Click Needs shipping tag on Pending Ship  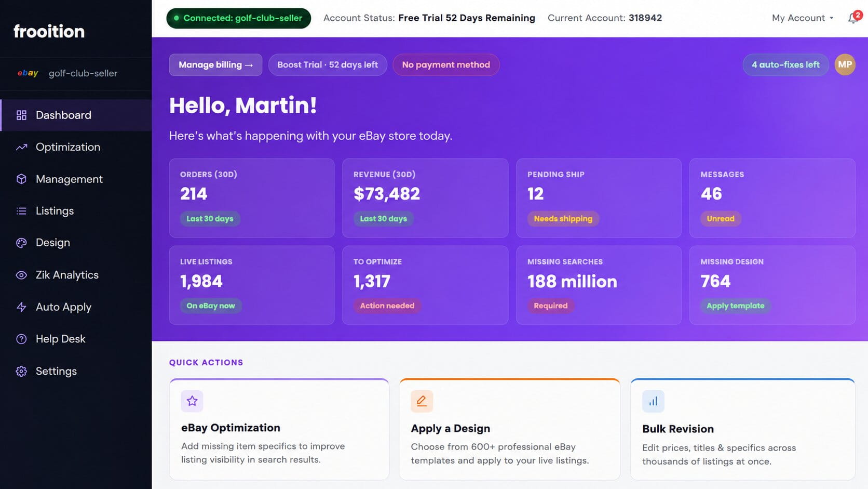(563, 219)
